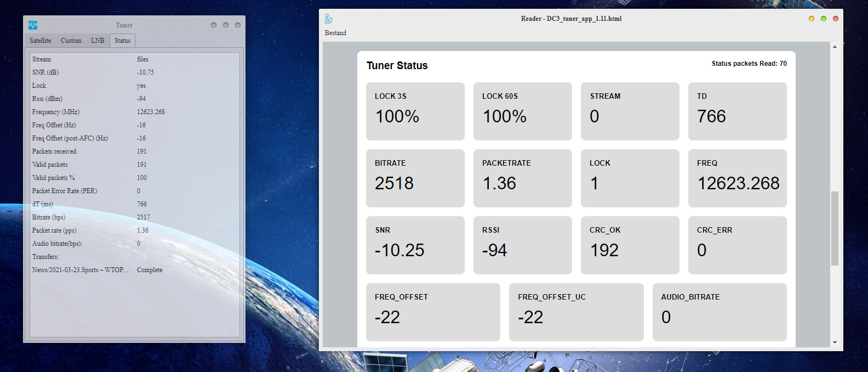Viewport: 868px width, 372px height.
Task: Close the Reader window with red button
Action: pos(836,19)
